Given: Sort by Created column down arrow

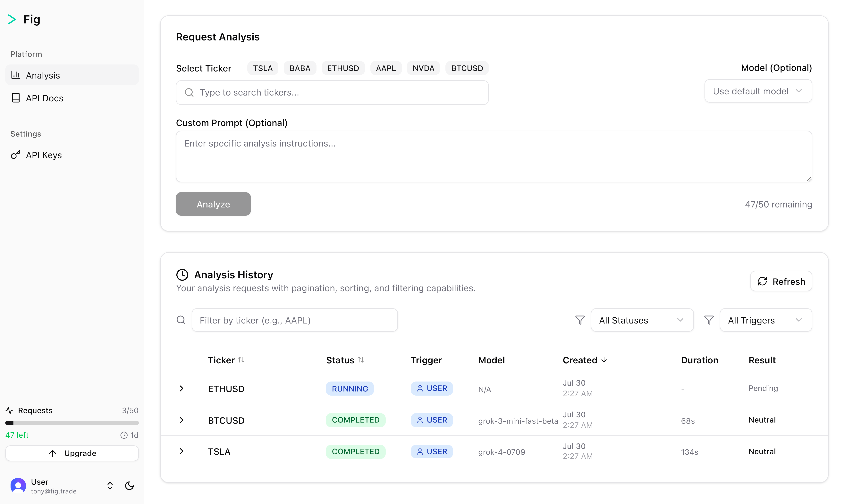Looking at the screenshot, I should pyautogui.click(x=604, y=360).
